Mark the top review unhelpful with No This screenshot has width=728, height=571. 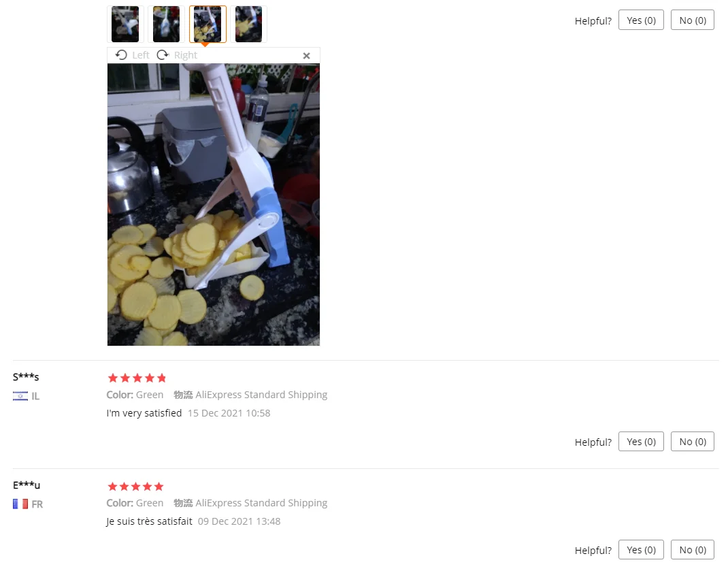pyautogui.click(x=693, y=20)
